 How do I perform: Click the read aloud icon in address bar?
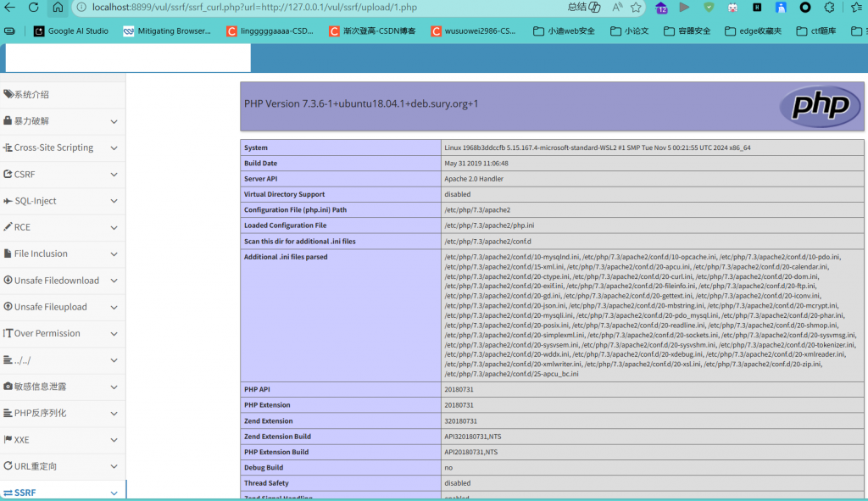tap(616, 8)
